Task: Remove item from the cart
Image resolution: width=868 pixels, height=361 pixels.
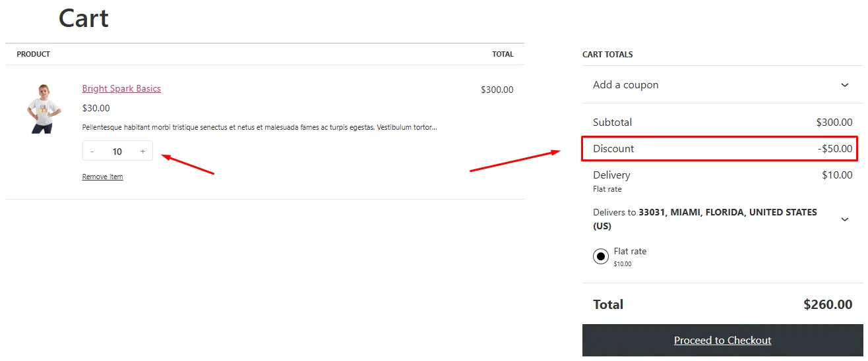Action: coord(102,177)
